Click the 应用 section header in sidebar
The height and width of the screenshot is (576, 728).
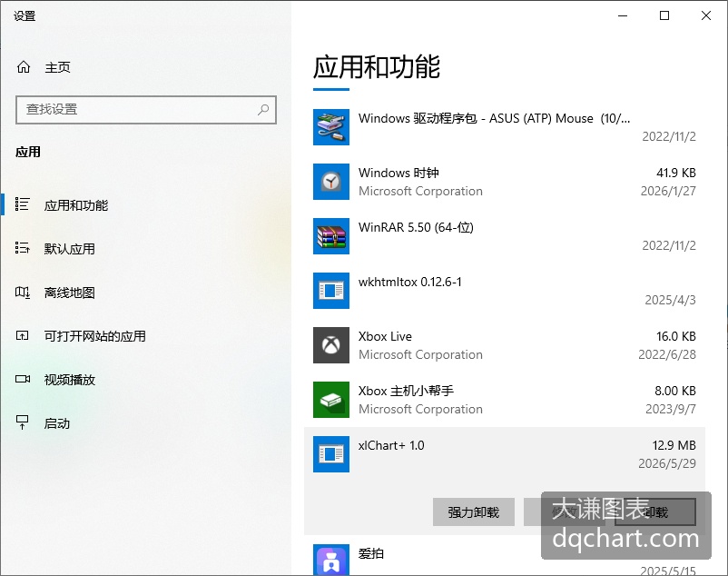pyautogui.click(x=28, y=152)
